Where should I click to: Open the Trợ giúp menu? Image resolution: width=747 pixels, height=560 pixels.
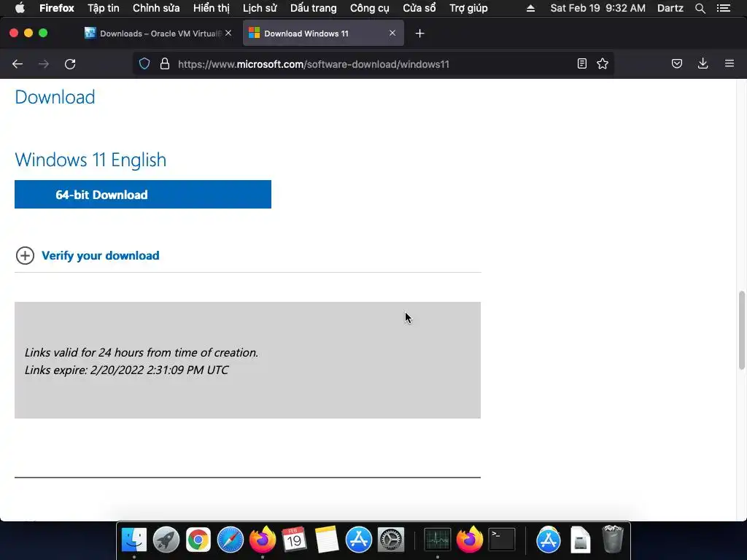tap(469, 8)
